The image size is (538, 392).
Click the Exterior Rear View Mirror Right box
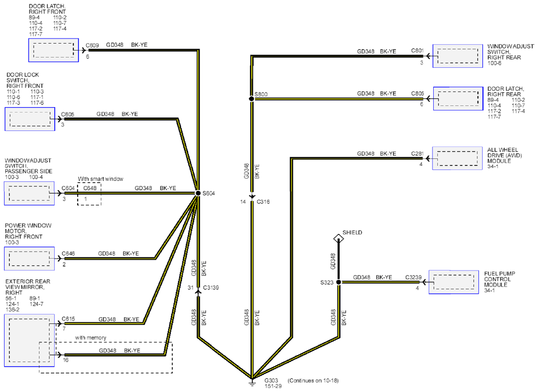click(29, 340)
